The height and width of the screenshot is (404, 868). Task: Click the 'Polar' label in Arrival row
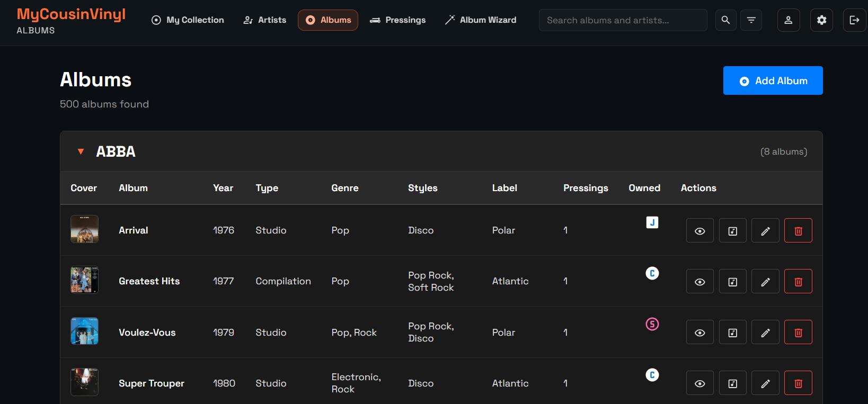coord(503,230)
